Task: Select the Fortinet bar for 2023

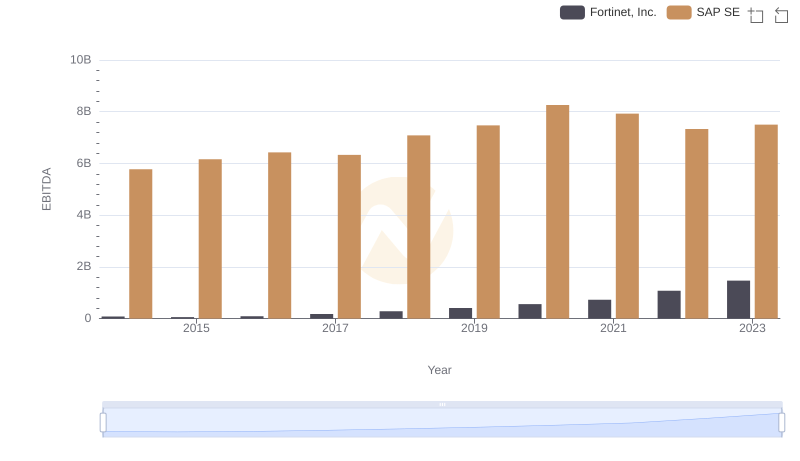Action: click(738, 299)
